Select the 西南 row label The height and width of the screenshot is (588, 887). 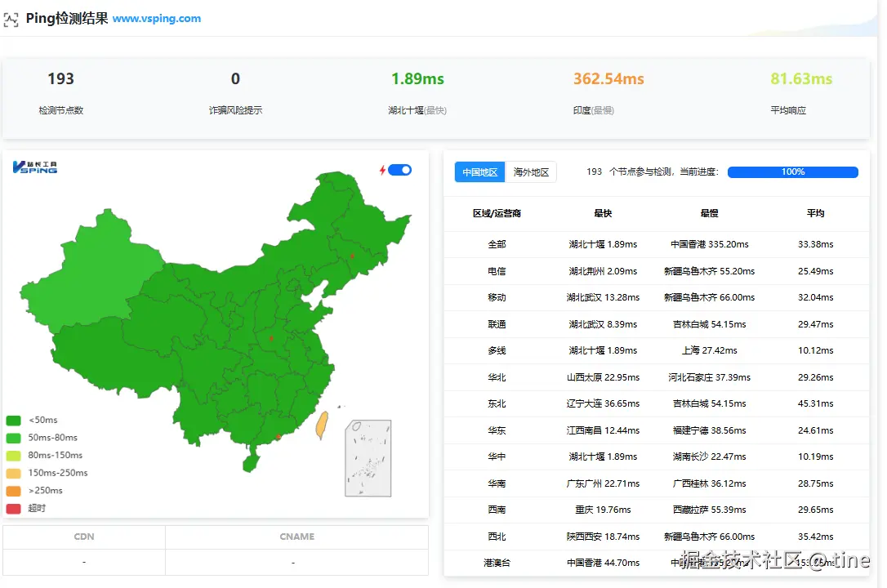coord(497,510)
